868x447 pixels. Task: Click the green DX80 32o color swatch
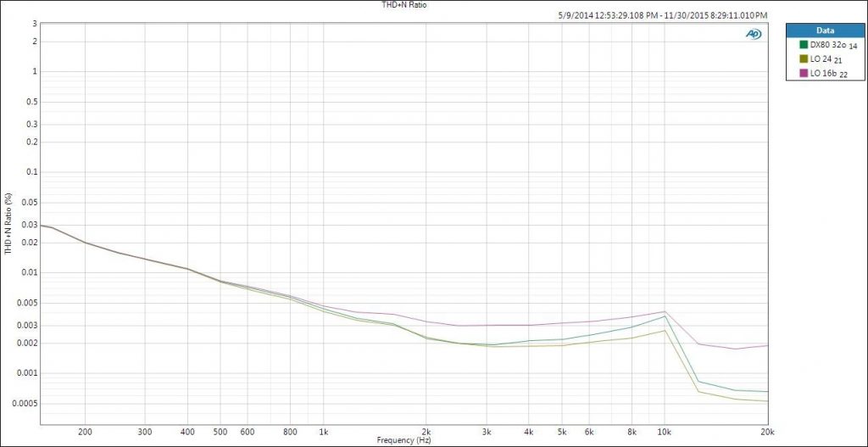click(x=804, y=45)
